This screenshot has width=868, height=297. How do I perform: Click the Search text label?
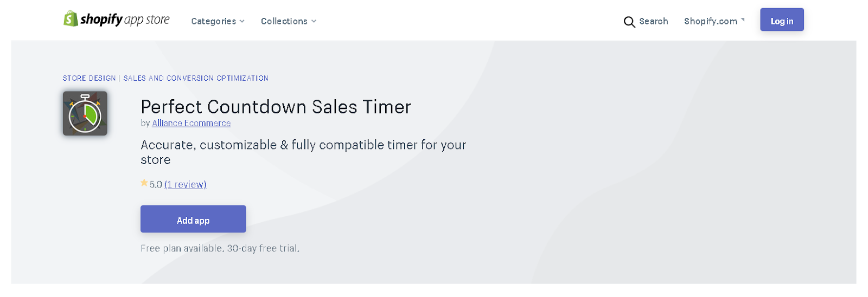click(x=653, y=21)
